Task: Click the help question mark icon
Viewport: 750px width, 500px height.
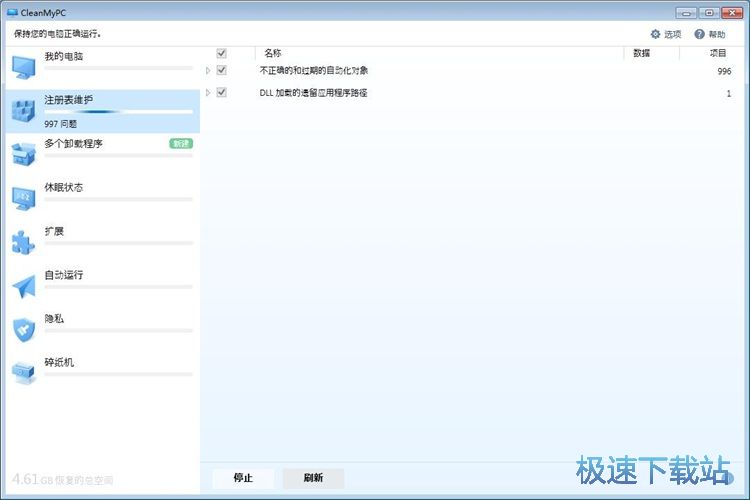Action: tap(699, 34)
